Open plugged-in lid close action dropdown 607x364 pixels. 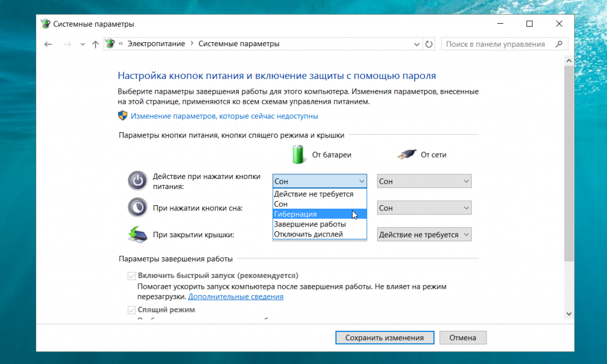pyautogui.click(x=424, y=235)
